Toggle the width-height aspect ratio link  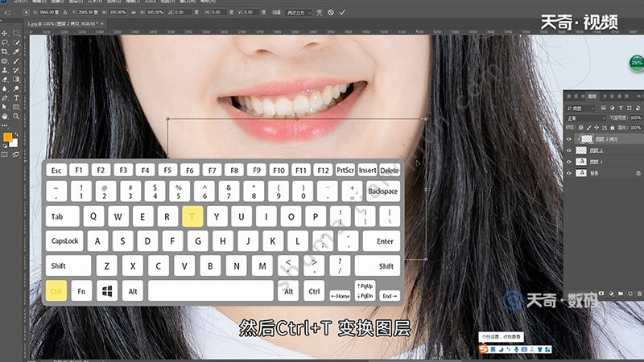click(x=134, y=13)
